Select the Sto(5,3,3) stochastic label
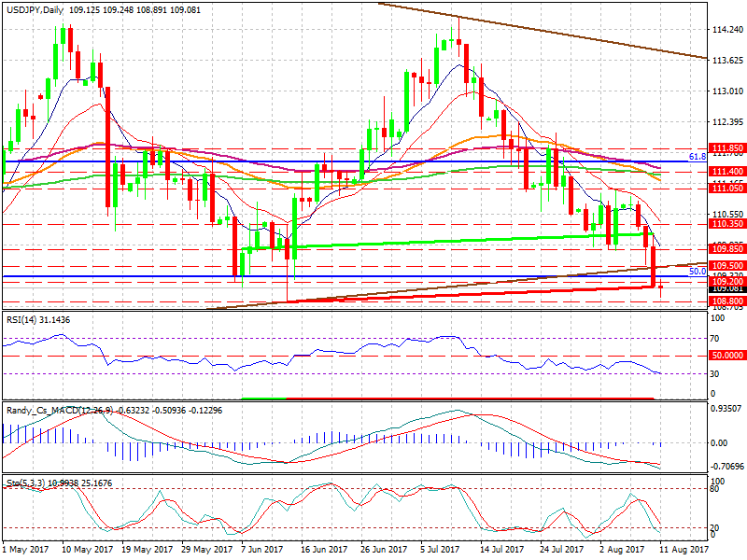The image size is (747, 560). 24,483
